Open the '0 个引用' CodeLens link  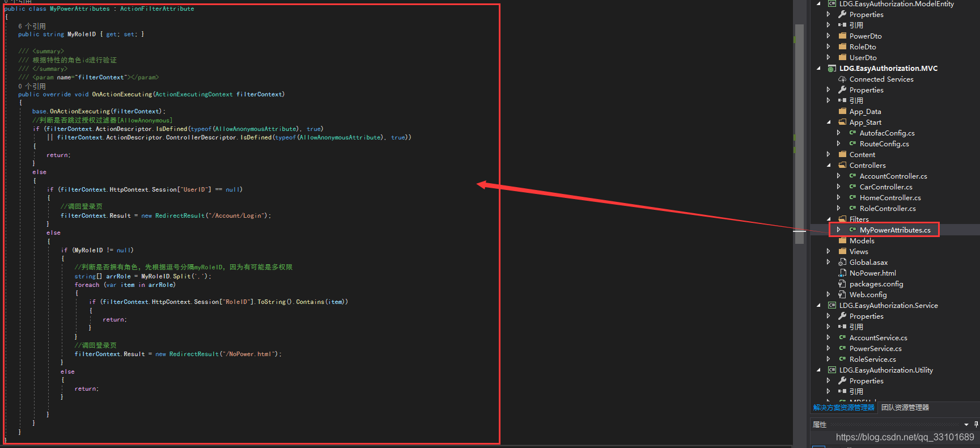coord(32,86)
